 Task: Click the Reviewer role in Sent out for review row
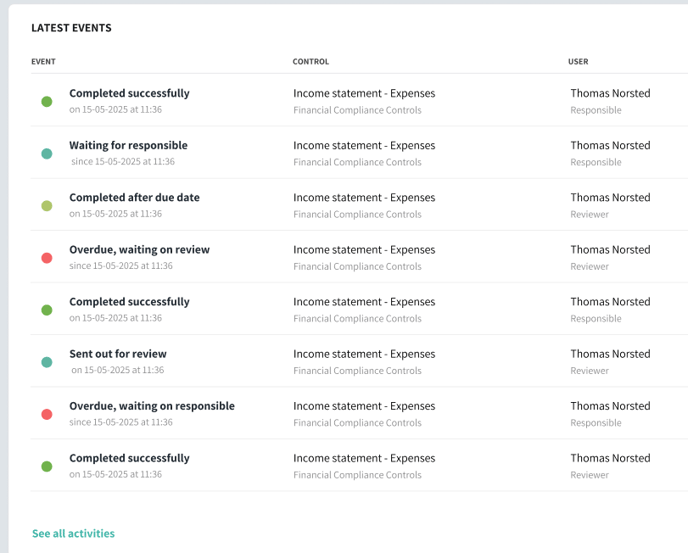(x=589, y=371)
